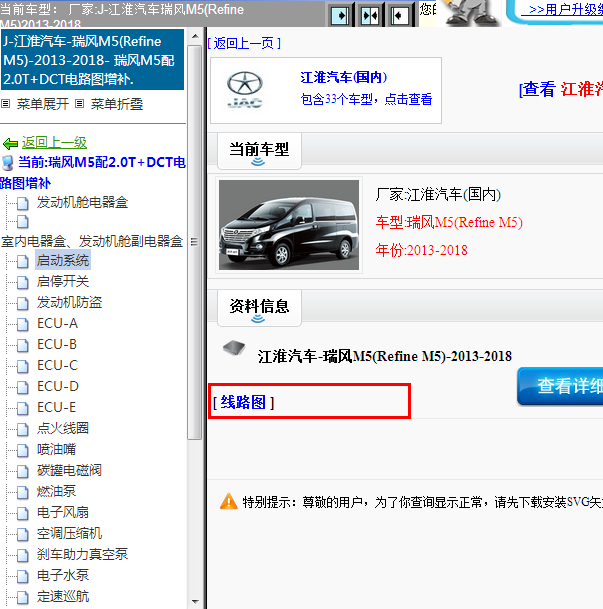Viewport: 603px width, 609px height.
Task: Open the 资料信息 tab
Action: pyautogui.click(x=259, y=308)
